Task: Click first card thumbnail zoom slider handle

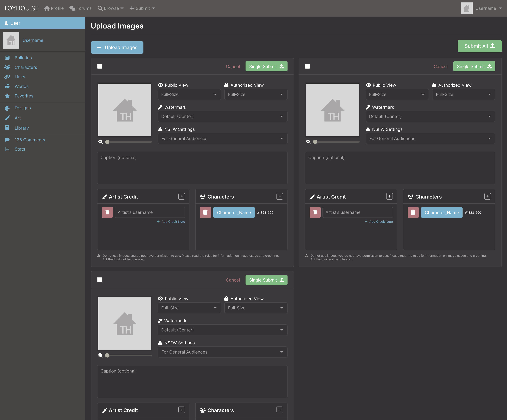Action: coord(107,142)
